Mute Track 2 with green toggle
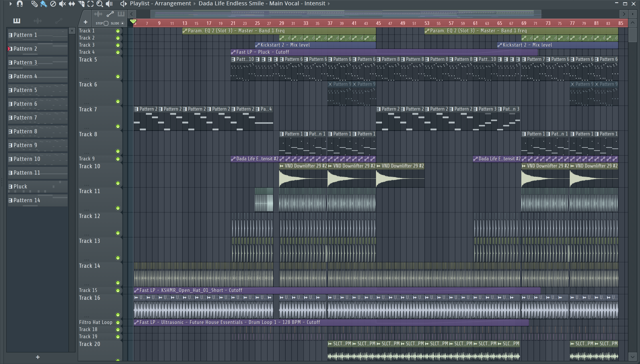This screenshot has height=364, width=640. [x=118, y=38]
